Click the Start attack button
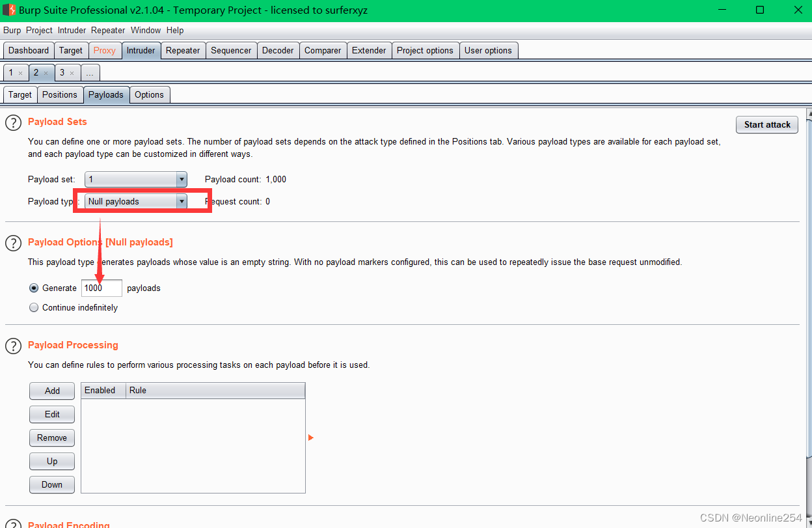Image resolution: width=812 pixels, height=528 pixels. click(x=766, y=124)
